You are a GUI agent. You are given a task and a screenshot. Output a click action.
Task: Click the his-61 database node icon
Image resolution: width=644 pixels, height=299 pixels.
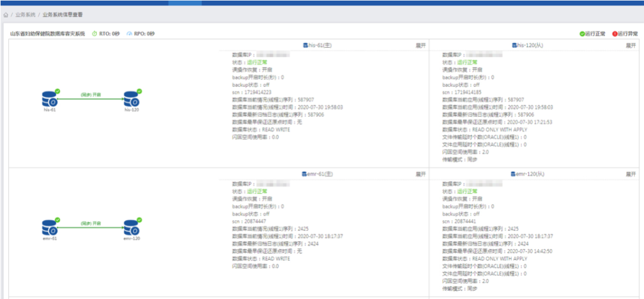pyautogui.click(x=49, y=98)
